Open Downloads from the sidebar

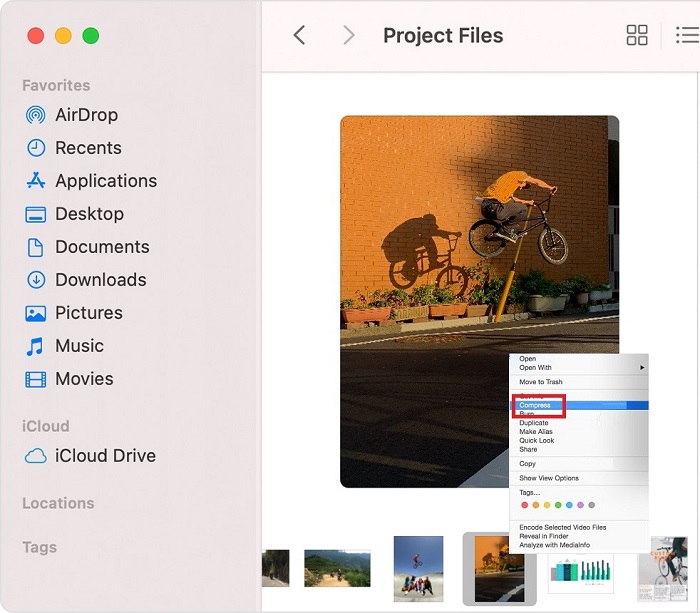tap(86, 280)
